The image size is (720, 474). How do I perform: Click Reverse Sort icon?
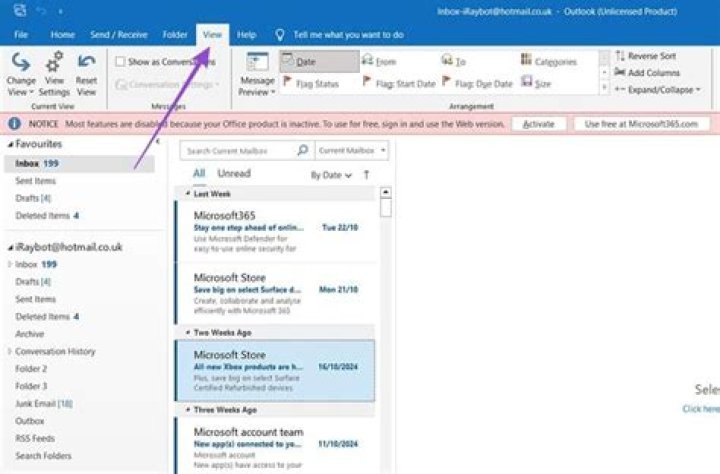621,56
